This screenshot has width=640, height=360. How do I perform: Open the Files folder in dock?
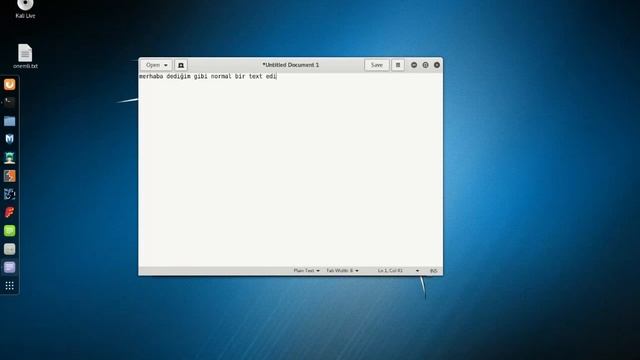click(9, 121)
